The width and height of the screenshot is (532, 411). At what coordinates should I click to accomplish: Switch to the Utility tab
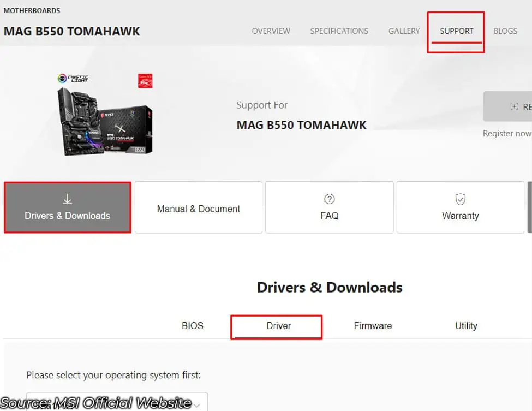pyautogui.click(x=466, y=326)
